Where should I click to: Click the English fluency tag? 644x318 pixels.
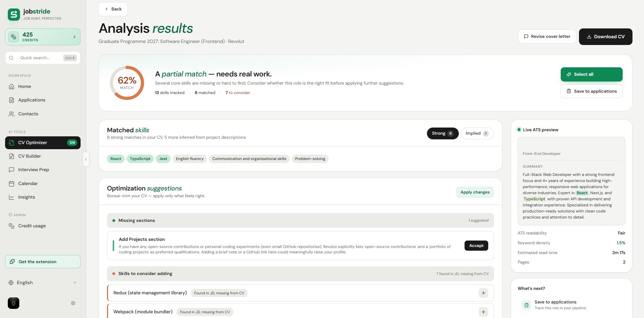[x=190, y=159]
